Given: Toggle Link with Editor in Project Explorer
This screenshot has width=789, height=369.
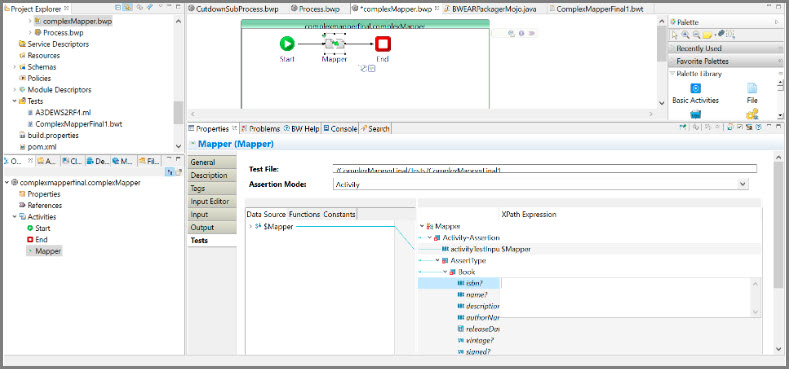Looking at the screenshot, I should (127, 8).
